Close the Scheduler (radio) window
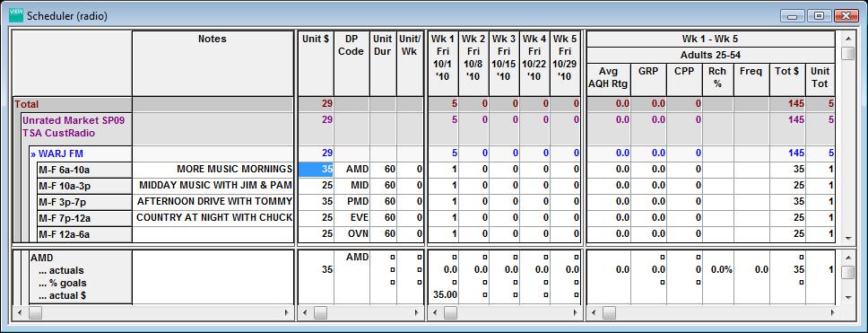This screenshot has height=333, width=868. [x=846, y=16]
